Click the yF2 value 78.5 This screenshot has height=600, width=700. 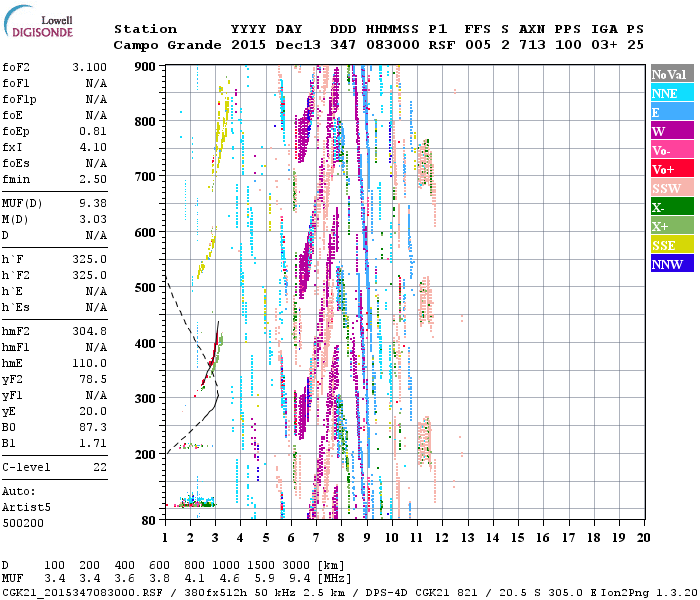(93, 379)
